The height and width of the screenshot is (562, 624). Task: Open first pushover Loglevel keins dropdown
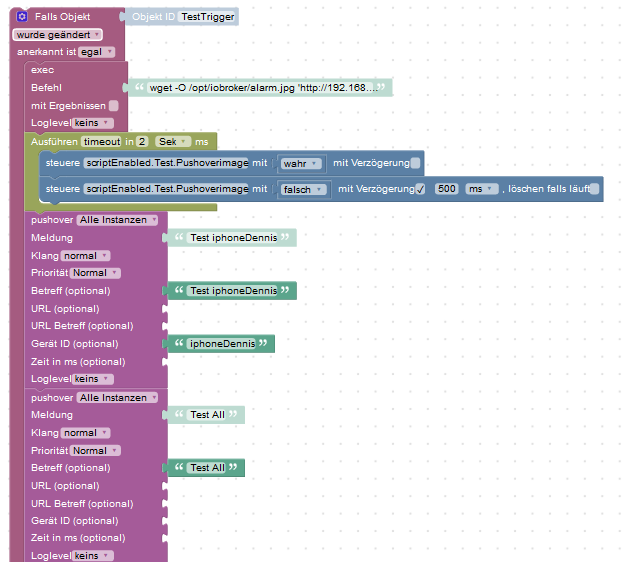point(92,379)
